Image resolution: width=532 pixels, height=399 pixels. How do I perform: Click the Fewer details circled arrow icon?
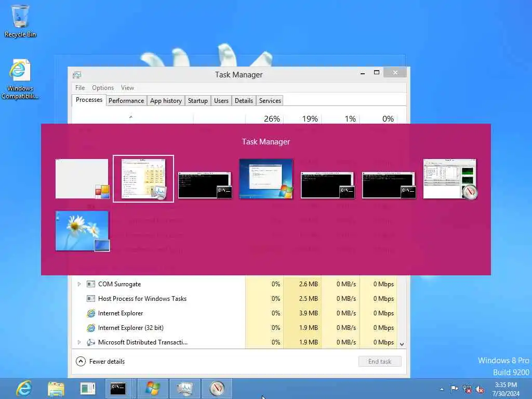point(81,362)
